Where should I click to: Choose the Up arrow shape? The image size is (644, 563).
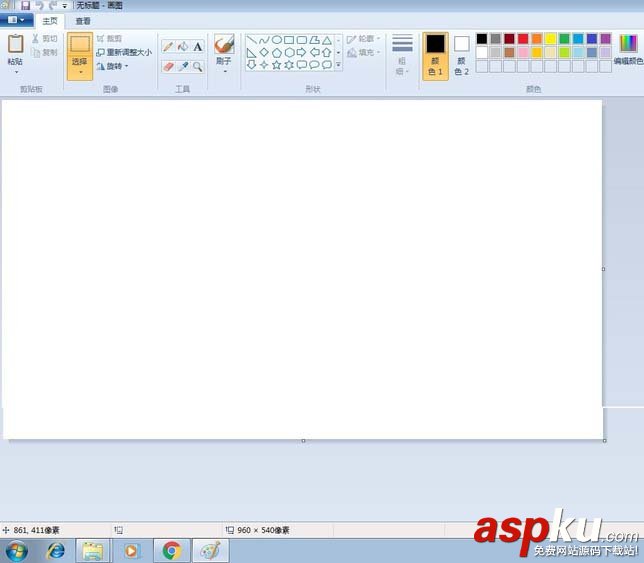click(327, 53)
